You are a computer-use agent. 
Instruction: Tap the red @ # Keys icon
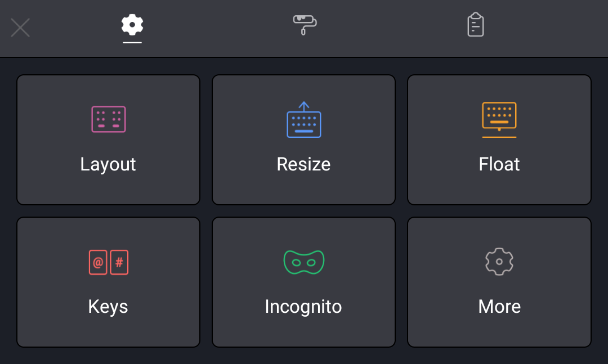[x=108, y=262]
